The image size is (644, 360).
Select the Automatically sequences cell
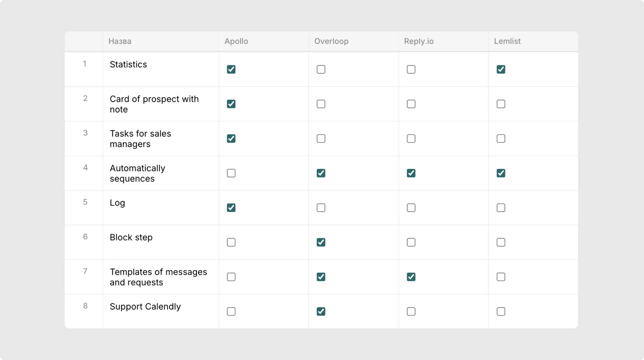pyautogui.click(x=161, y=173)
